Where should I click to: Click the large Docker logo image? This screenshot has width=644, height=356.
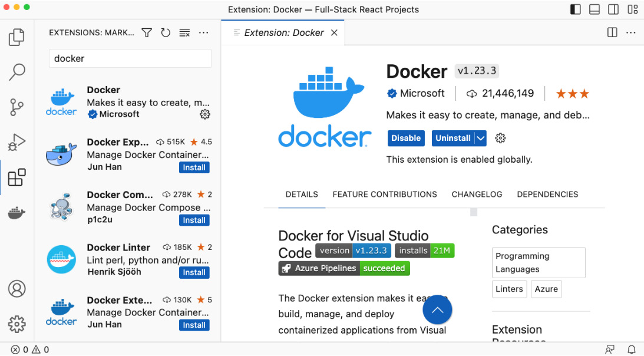(325, 107)
